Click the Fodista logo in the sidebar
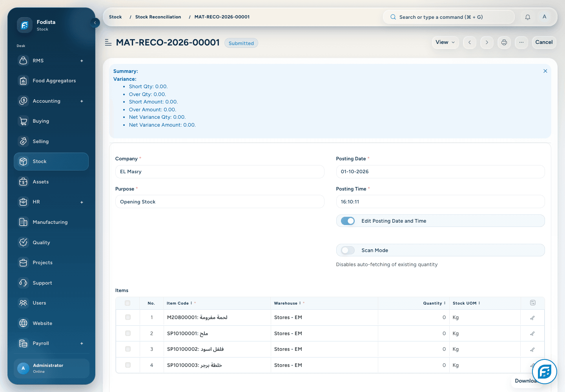This screenshot has height=392, width=565. point(24,25)
